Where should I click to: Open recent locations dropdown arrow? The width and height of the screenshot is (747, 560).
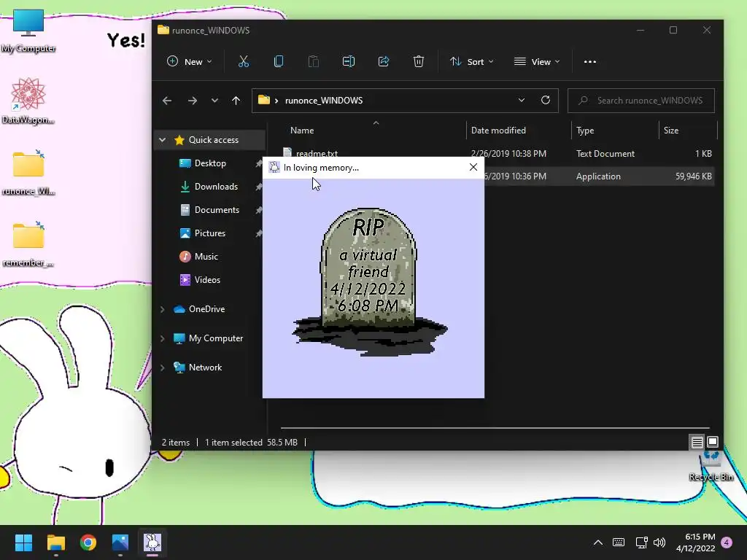coord(214,101)
